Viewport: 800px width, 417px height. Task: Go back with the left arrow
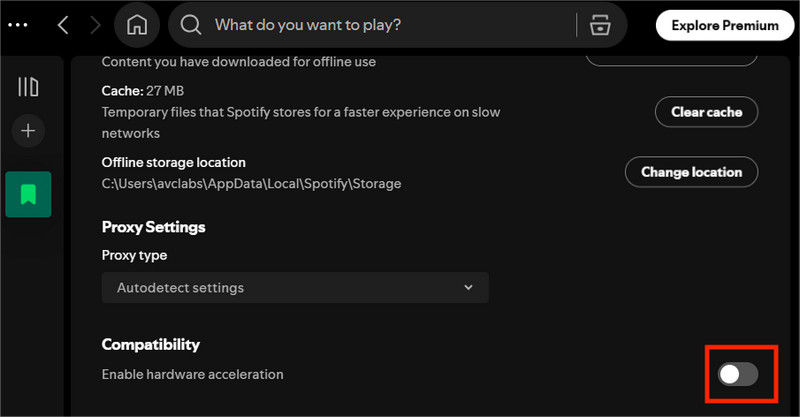point(63,25)
